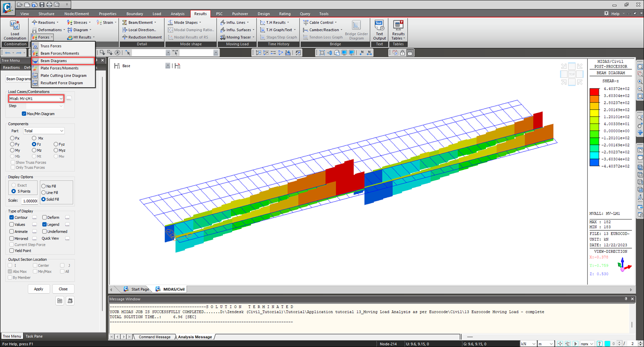This screenshot has height=347, width=644.
Task: Enable the Animate checkbox
Action: pos(12,232)
